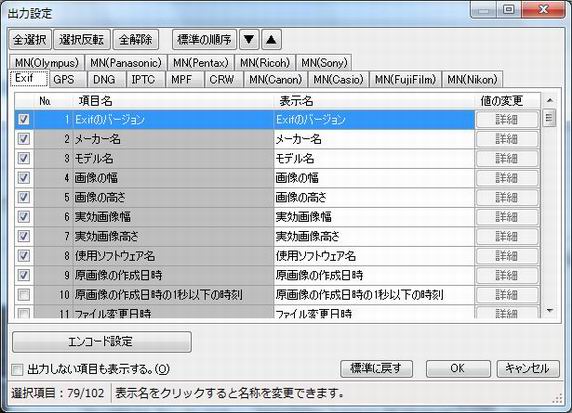Click the 選択反転 button
Screen dimensions: 572x413
coord(82,39)
